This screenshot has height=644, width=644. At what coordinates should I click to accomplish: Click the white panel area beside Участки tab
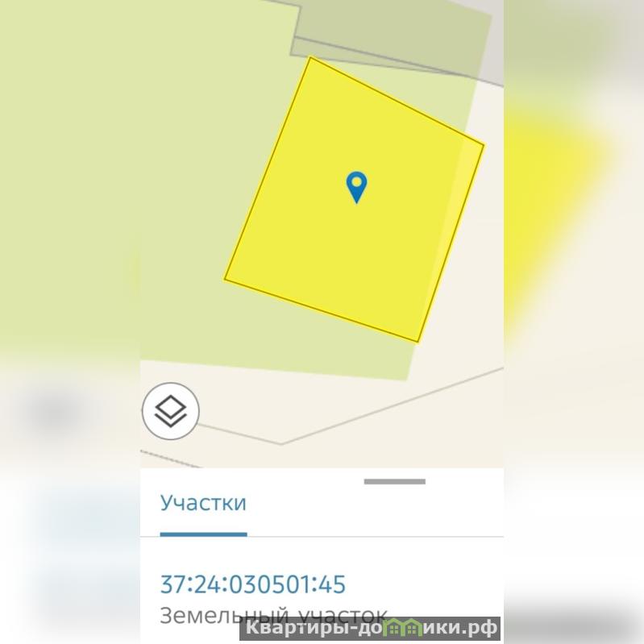pos(374,509)
